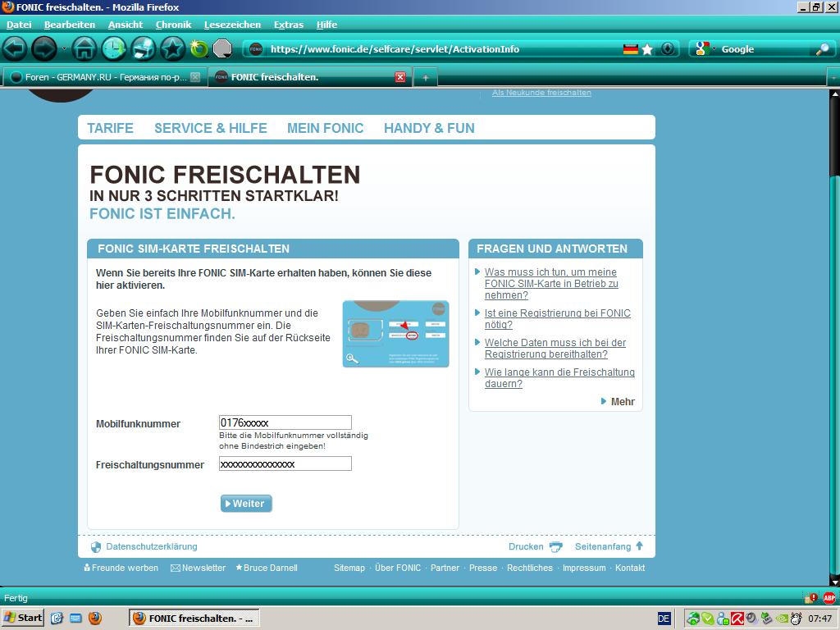Jump to top via Seitenanfang link
Viewport: 840px width, 630px height.
603,546
